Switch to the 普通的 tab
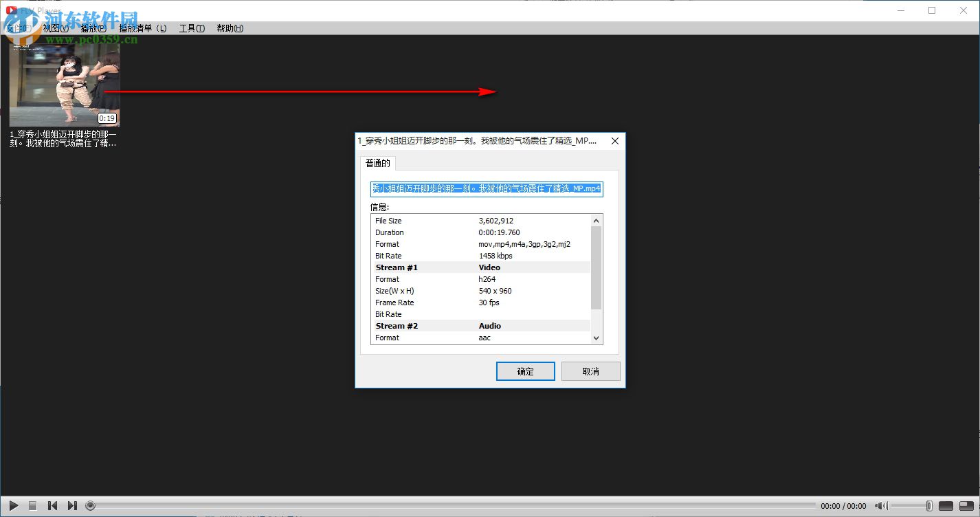 click(x=378, y=163)
